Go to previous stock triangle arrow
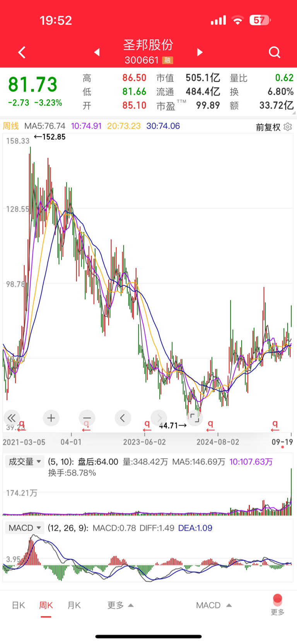297x644 pixels. point(97,52)
